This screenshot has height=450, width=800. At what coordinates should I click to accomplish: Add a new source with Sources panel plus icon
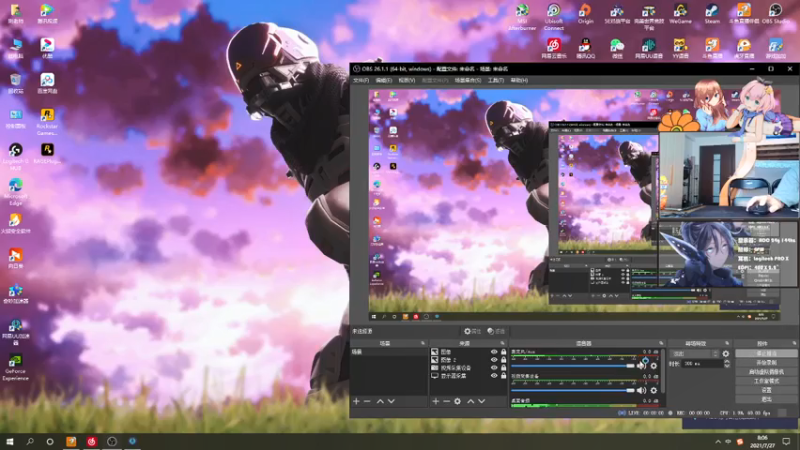[x=436, y=402]
